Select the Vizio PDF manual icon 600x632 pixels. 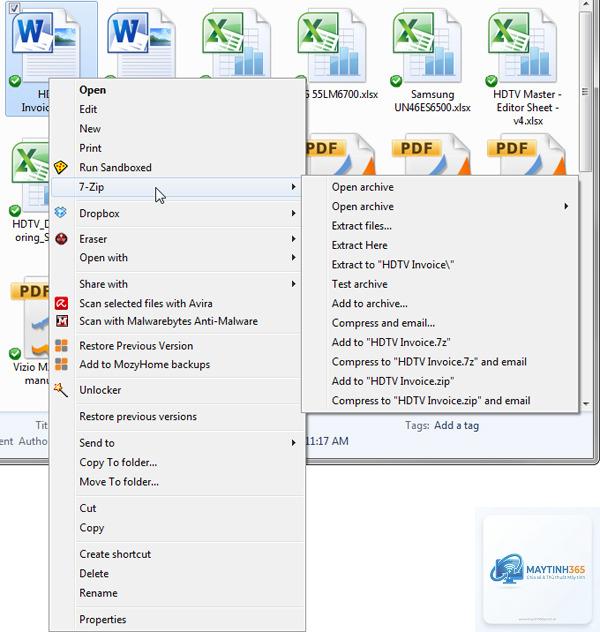coord(30,318)
